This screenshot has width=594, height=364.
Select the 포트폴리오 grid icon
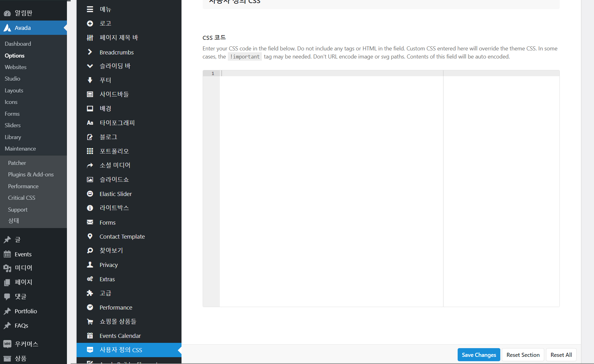point(90,151)
